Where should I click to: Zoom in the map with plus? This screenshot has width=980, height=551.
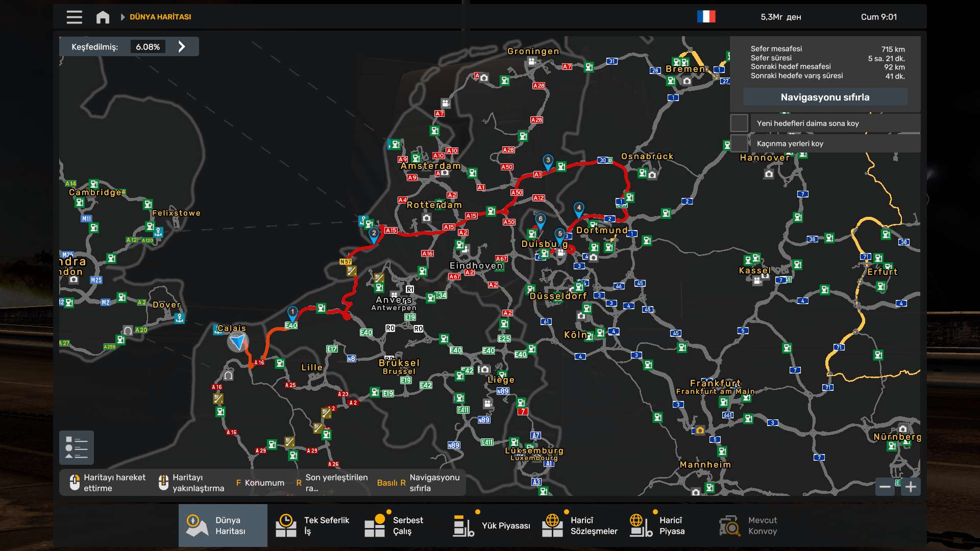(911, 487)
